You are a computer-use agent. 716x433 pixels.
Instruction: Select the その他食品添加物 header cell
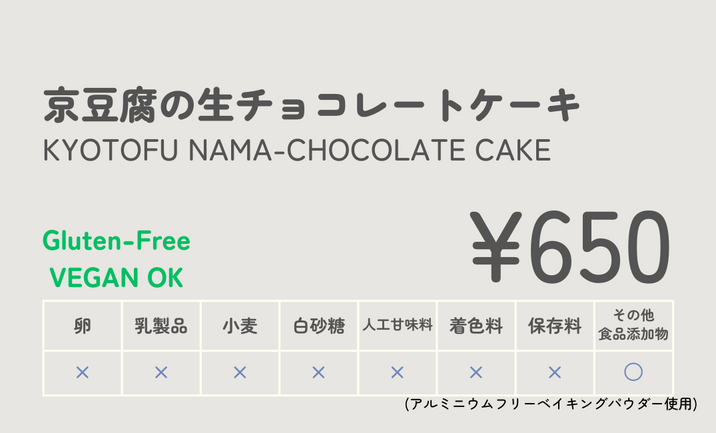[x=634, y=326]
